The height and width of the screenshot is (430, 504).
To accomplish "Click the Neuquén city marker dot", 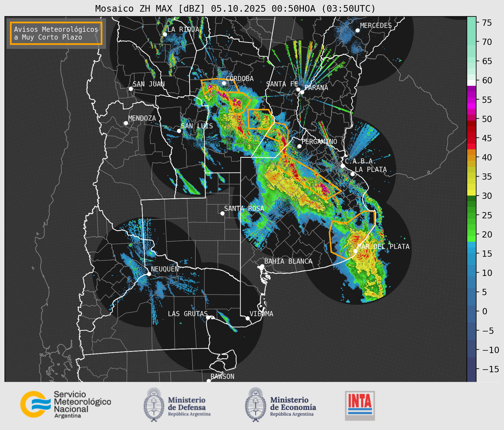I will tap(149, 274).
